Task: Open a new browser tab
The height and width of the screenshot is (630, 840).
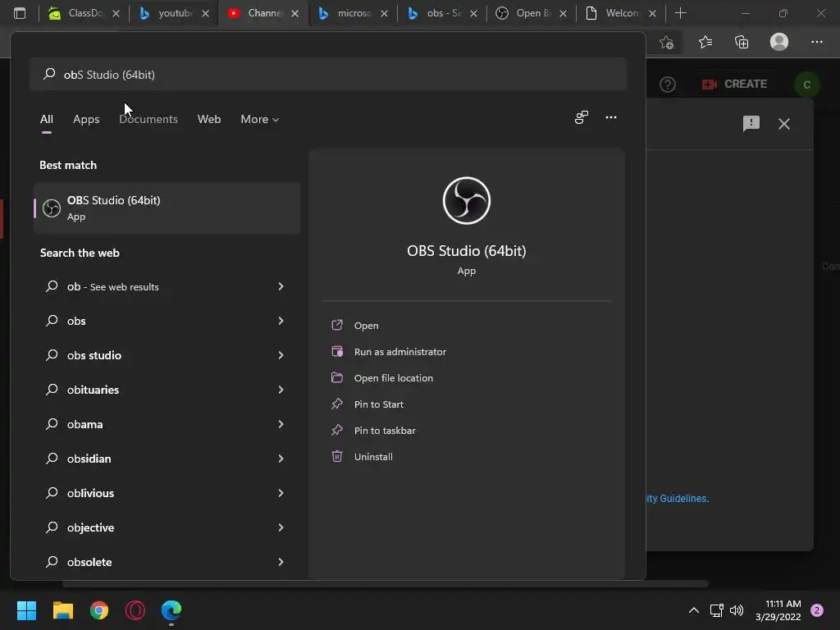Action: tap(680, 13)
